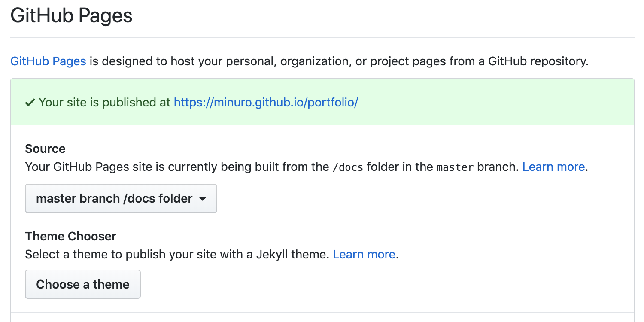Click the GitHub Pages section heading
644x322 pixels.
[x=71, y=15]
